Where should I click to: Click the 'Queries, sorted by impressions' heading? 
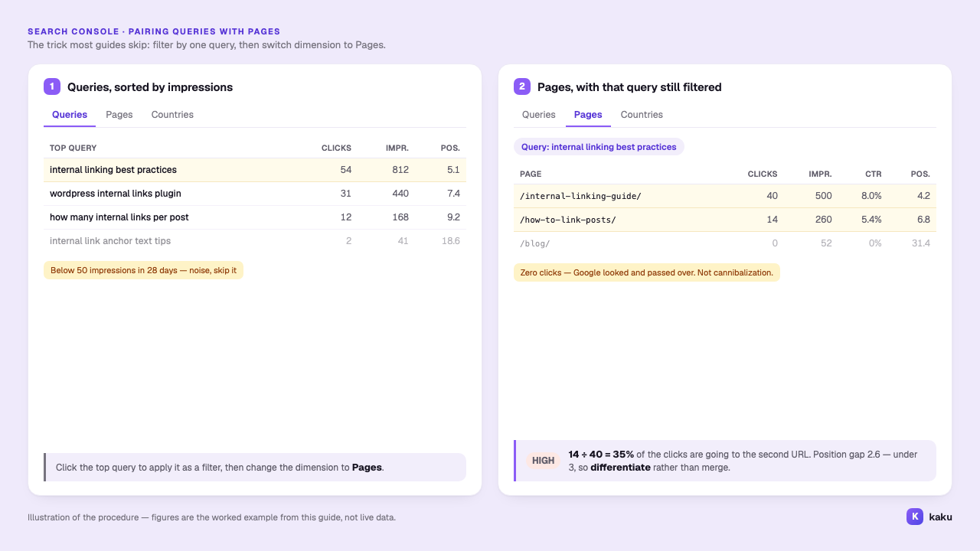point(150,87)
